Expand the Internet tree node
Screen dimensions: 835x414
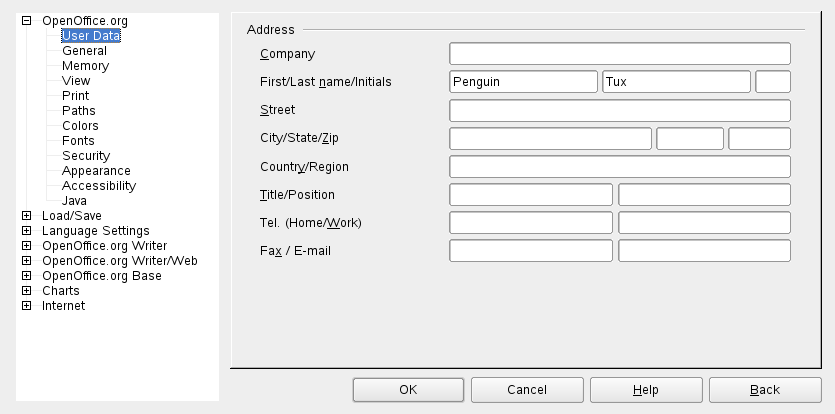pos(26,306)
